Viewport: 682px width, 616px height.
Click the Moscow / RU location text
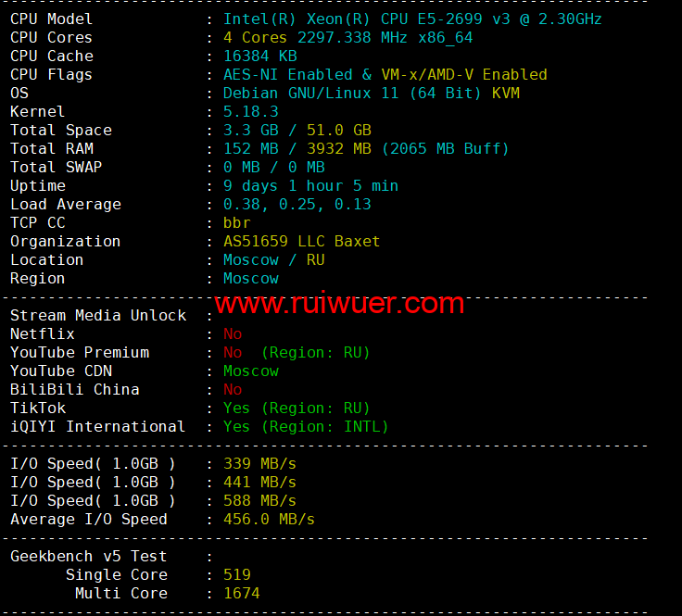273,260
